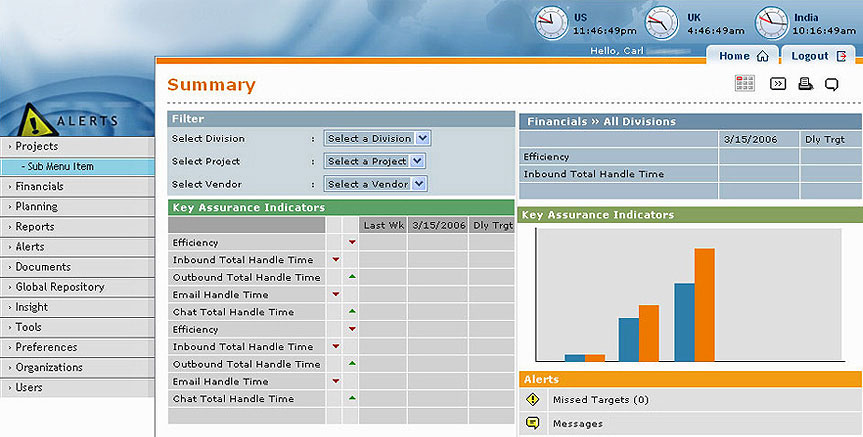The width and height of the screenshot is (863, 437).
Task: Click the Messages speech icon
Action: coord(532,423)
